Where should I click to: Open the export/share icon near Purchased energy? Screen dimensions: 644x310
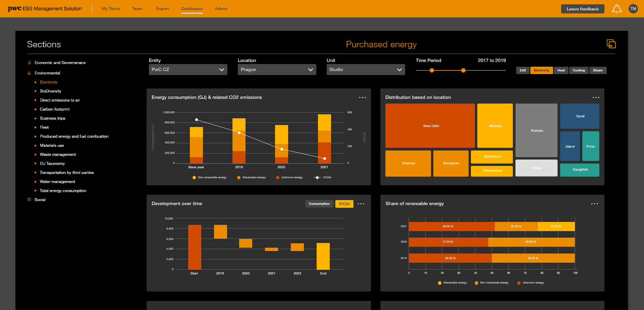coord(611,44)
